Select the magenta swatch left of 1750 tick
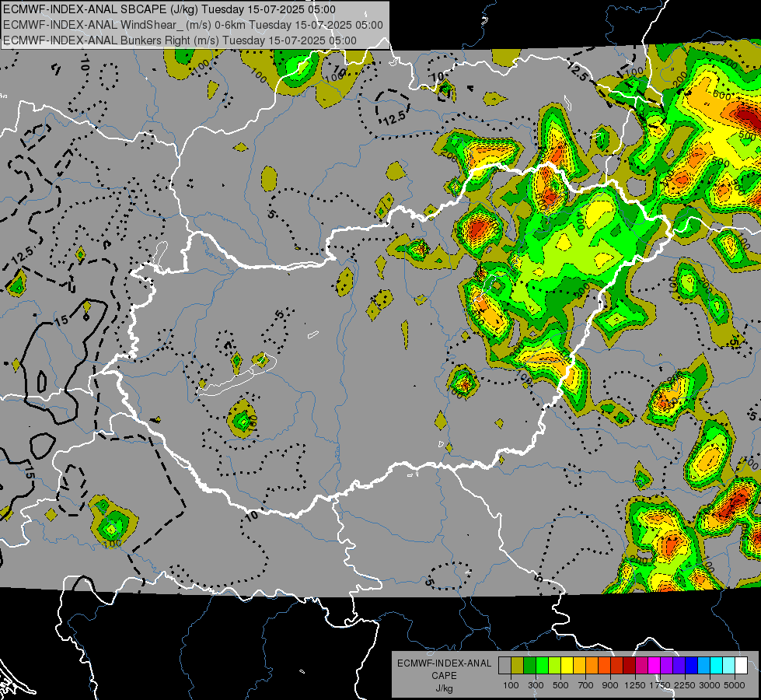 click(x=655, y=665)
